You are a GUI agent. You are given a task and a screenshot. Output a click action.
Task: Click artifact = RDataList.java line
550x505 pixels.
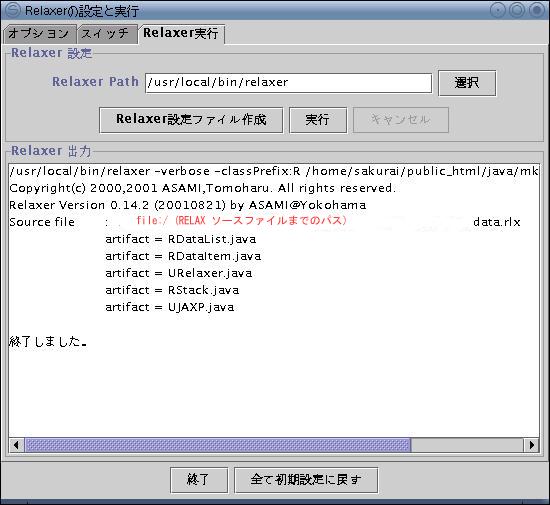[x=181, y=239]
